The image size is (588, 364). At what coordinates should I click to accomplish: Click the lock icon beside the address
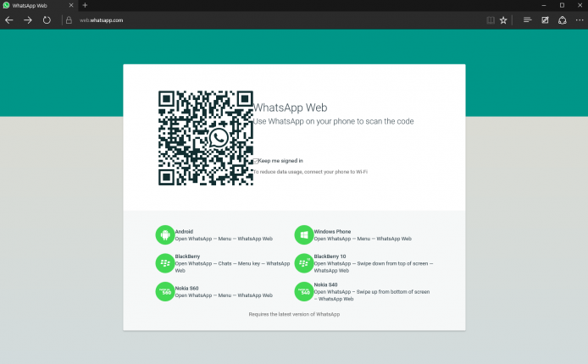click(69, 20)
